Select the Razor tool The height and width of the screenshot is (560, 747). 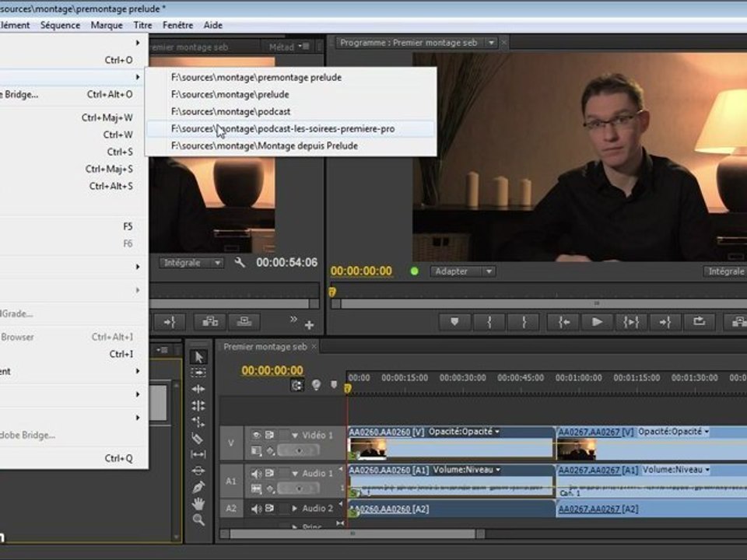(198, 438)
